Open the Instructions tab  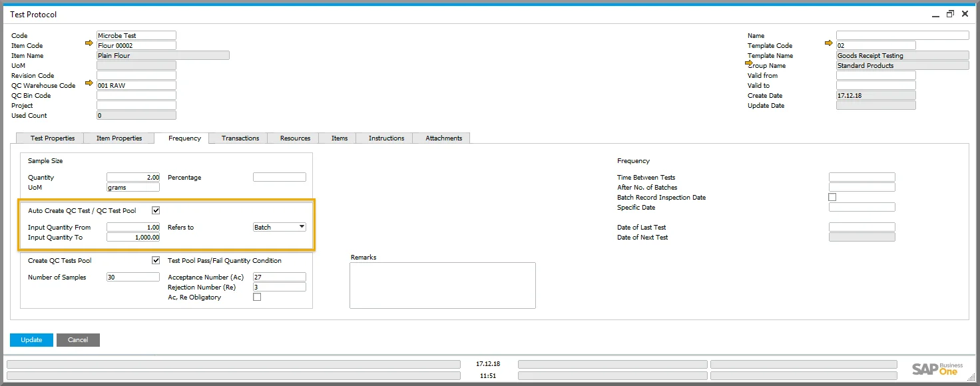[x=385, y=138]
